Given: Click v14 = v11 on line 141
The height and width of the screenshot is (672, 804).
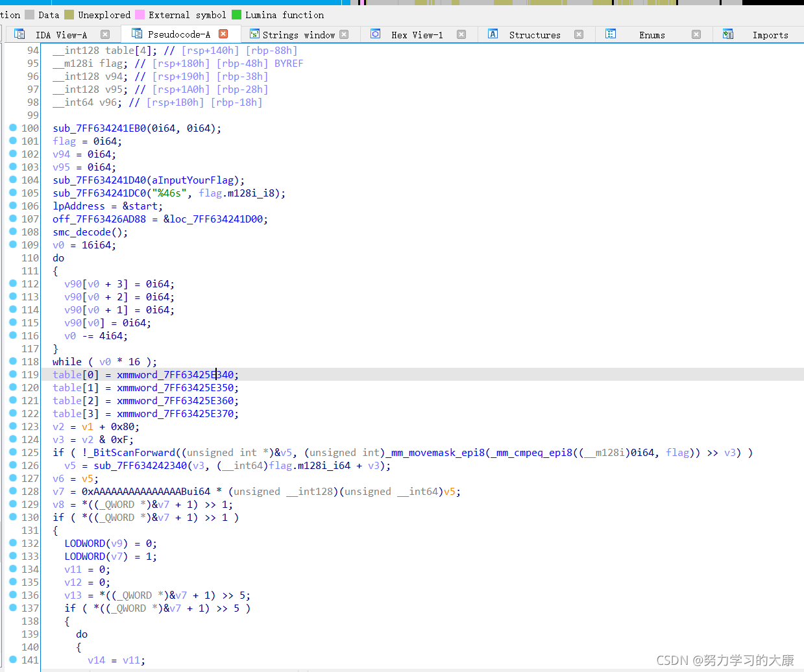Looking at the screenshot, I should click(x=117, y=660).
